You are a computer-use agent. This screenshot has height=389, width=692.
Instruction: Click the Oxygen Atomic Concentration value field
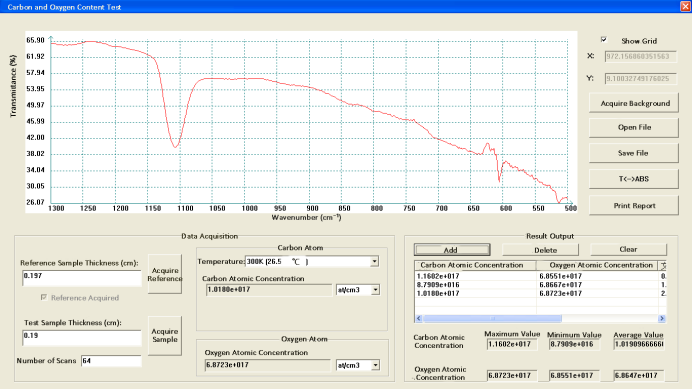[x=267, y=365]
